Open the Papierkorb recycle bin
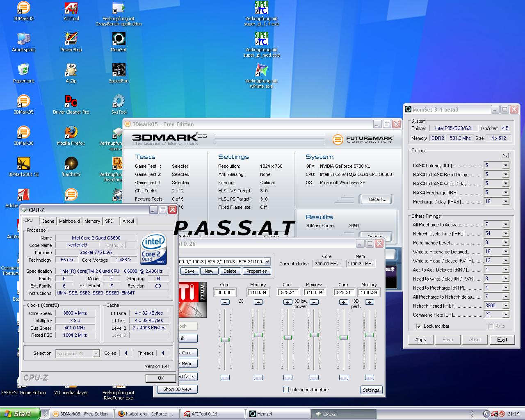525x420 pixels. 23,73
